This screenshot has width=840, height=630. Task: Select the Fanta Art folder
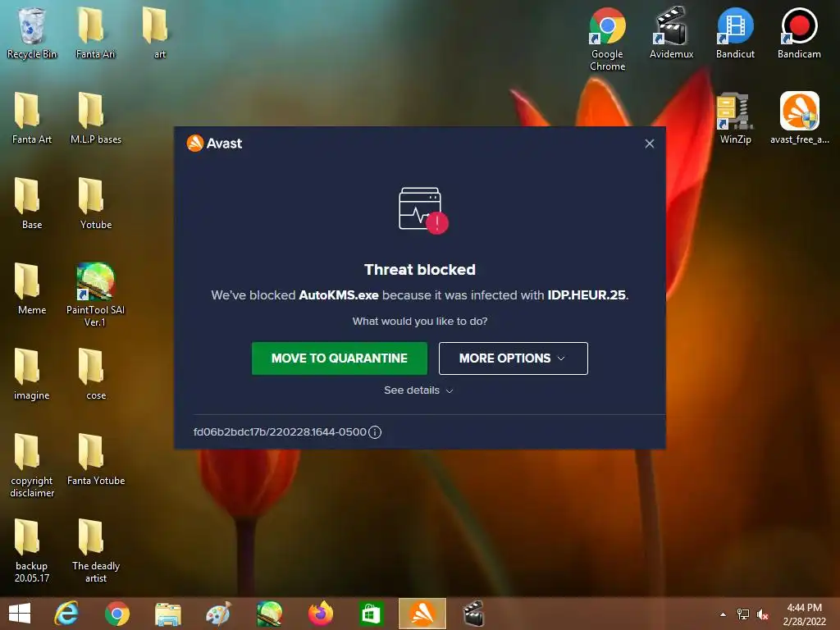click(x=32, y=118)
